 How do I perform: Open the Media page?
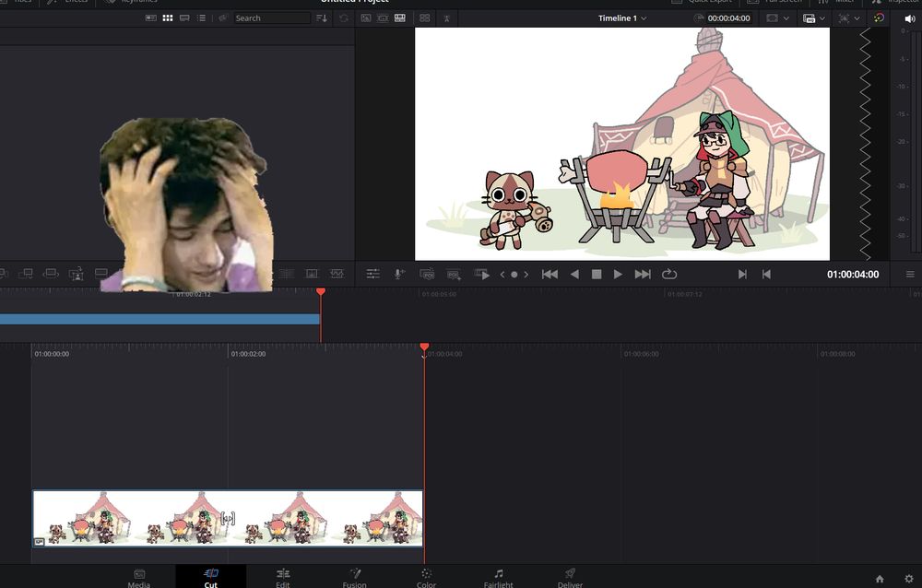coord(139,578)
